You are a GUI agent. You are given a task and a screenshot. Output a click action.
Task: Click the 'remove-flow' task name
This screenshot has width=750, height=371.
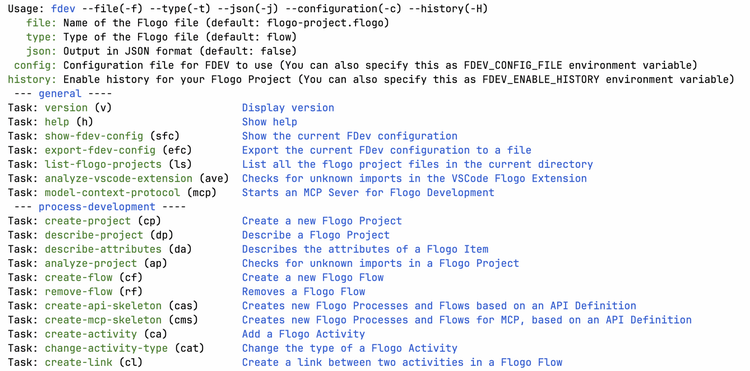click(78, 292)
